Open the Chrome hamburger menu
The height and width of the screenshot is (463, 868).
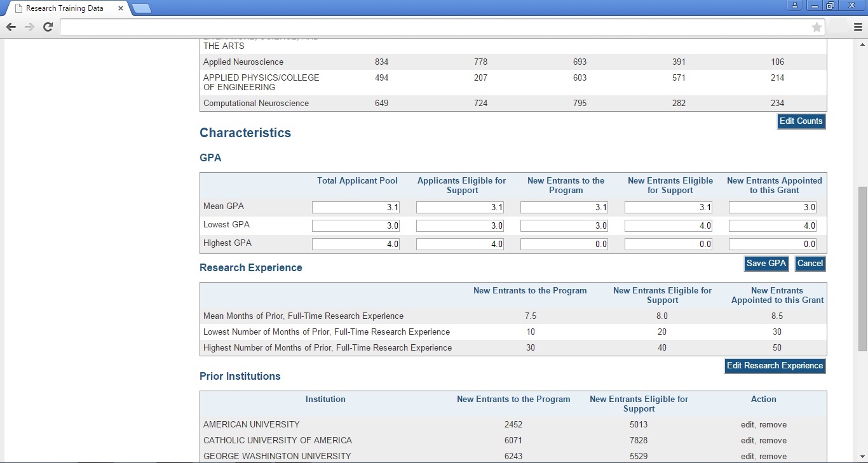(x=858, y=27)
